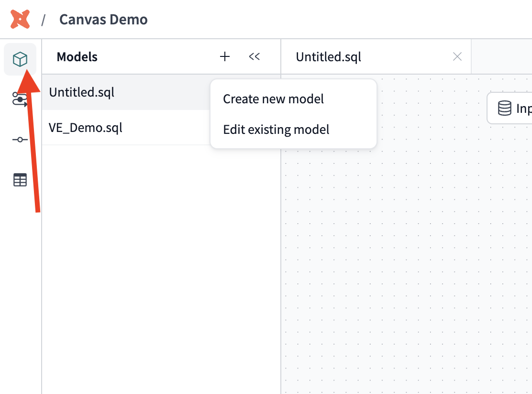Click the highlighted cube icon under the arrow

pyautogui.click(x=20, y=59)
